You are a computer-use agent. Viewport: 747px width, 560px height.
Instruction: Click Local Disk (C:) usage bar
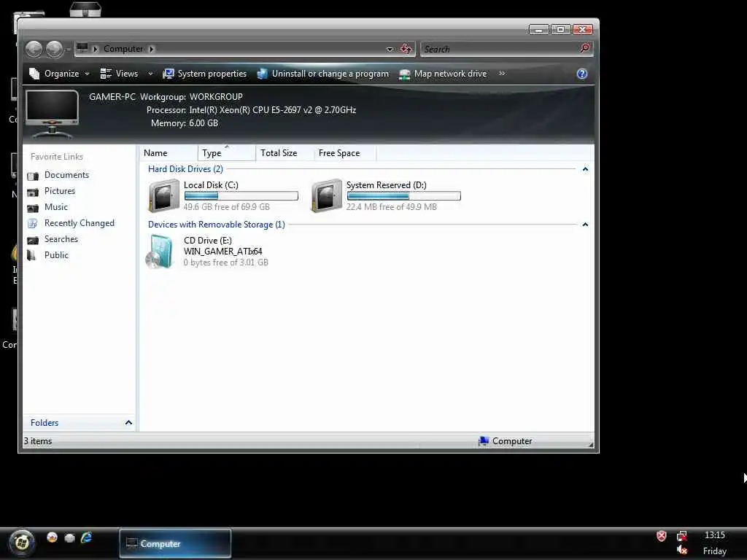click(x=241, y=195)
